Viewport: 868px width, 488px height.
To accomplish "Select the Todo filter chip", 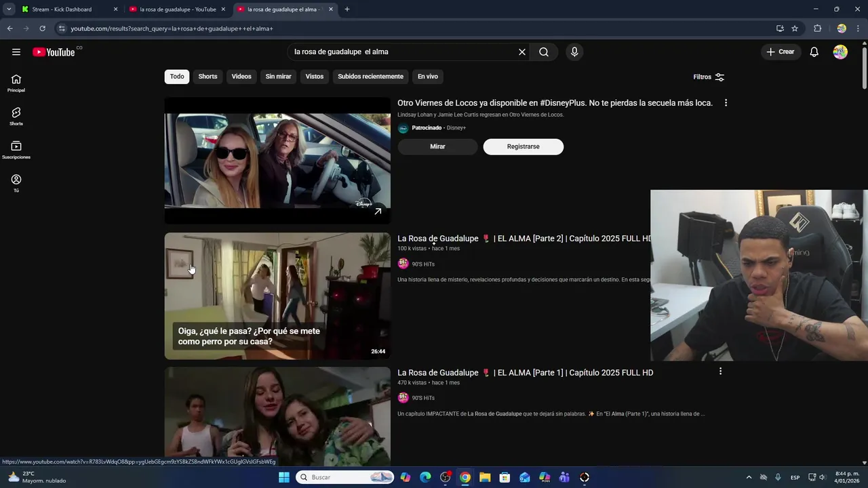I will tap(177, 77).
